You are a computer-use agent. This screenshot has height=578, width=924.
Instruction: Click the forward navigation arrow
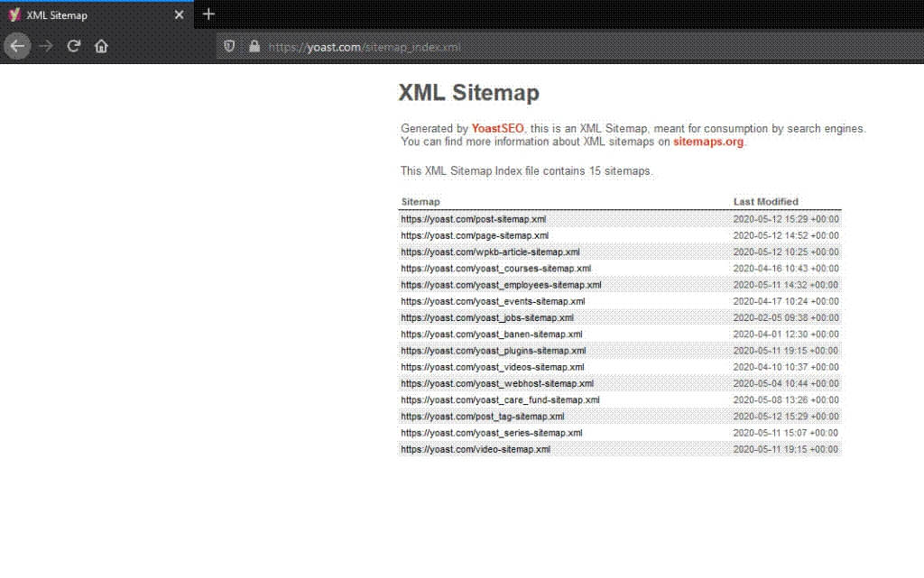[46, 46]
